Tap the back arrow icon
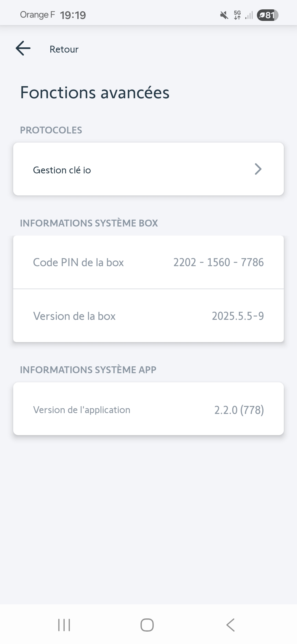 click(x=23, y=48)
